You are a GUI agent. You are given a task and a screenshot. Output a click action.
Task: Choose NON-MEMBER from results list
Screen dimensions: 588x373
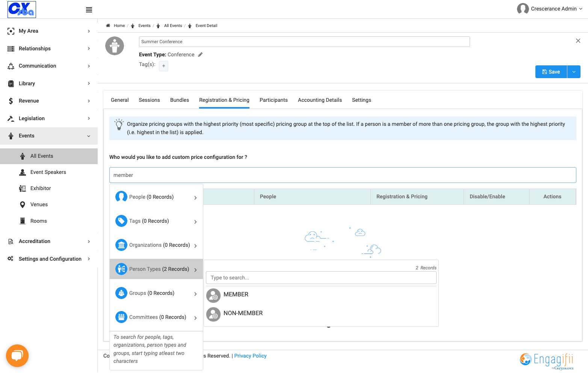point(243,313)
